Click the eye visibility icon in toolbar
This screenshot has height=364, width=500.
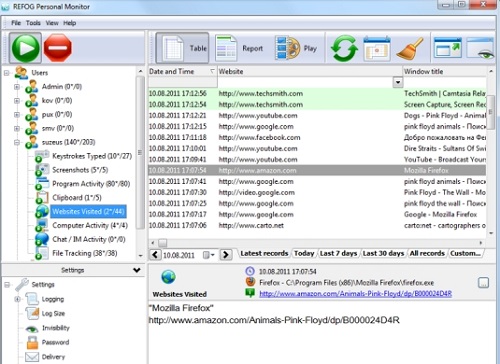(x=480, y=48)
